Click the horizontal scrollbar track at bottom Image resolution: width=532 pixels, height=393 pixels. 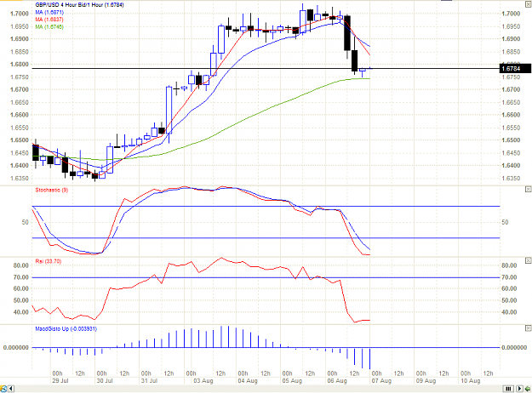click(258, 389)
